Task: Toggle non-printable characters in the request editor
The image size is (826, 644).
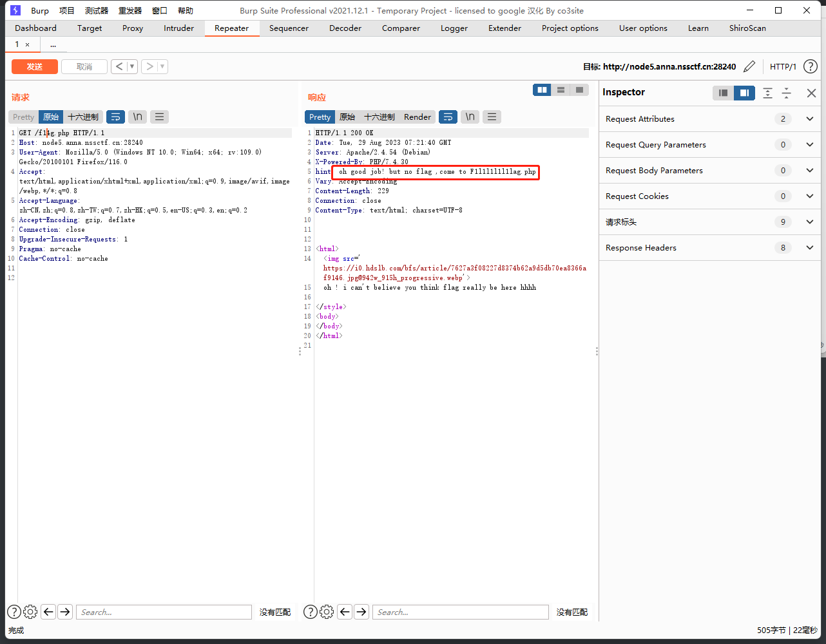Action: (137, 117)
